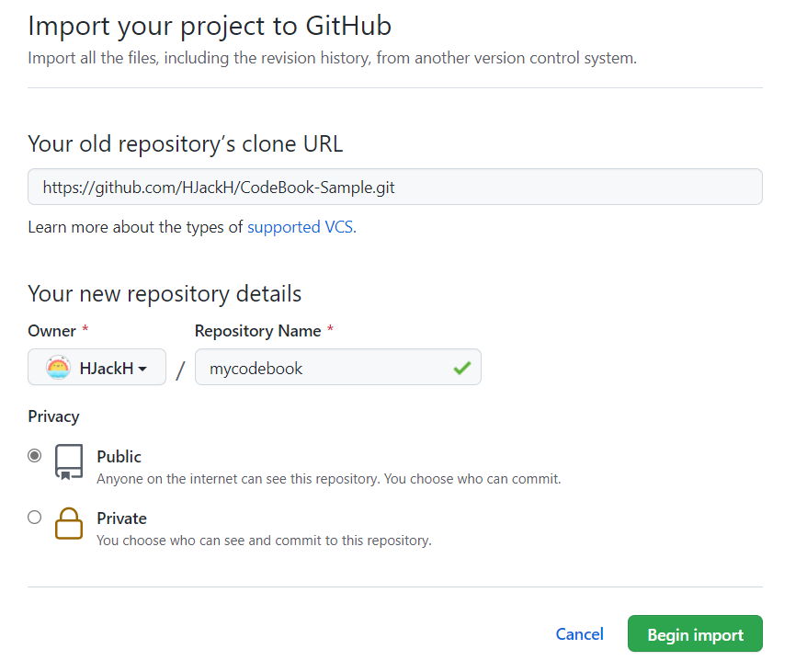This screenshot has height=672, width=807.
Task: Click the Cancel link
Action: (x=580, y=634)
